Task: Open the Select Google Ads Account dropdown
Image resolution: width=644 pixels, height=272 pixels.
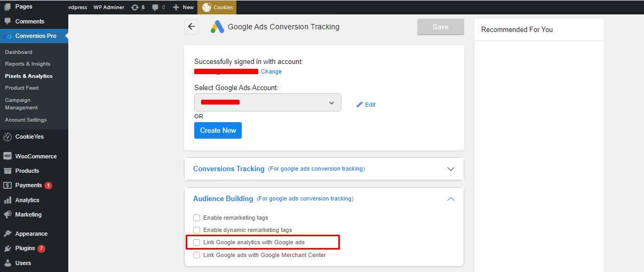Action: click(268, 102)
